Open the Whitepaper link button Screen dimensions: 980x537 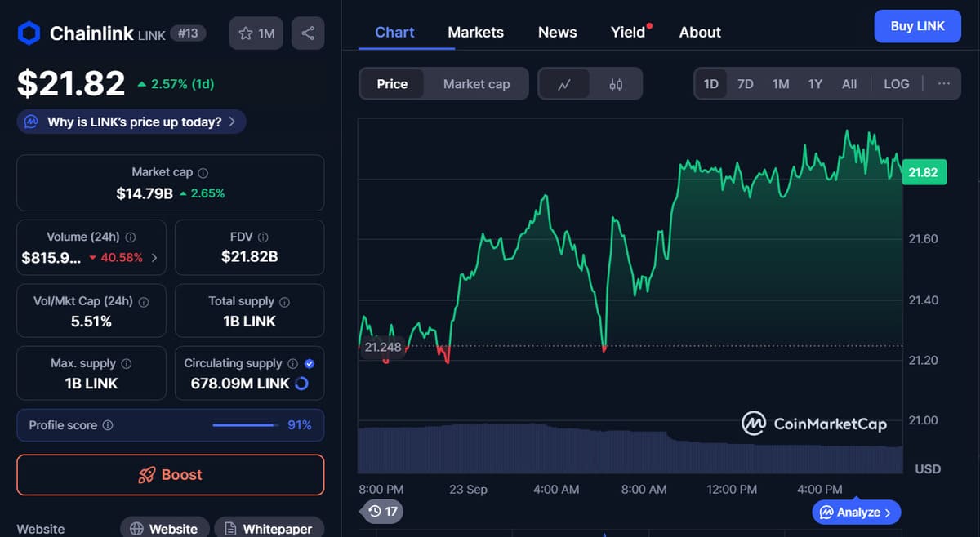coord(269,528)
